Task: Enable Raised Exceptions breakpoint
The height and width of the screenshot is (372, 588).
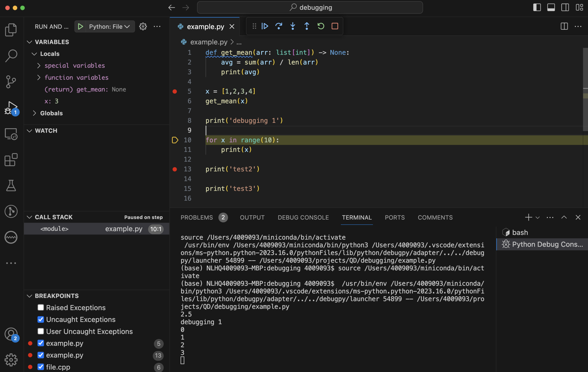Action: (x=41, y=308)
